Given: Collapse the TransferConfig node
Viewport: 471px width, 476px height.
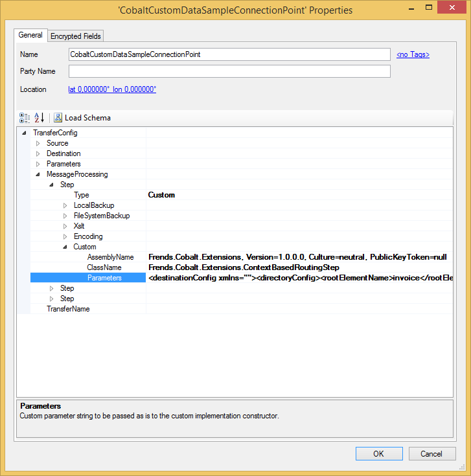Looking at the screenshot, I should coord(24,133).
